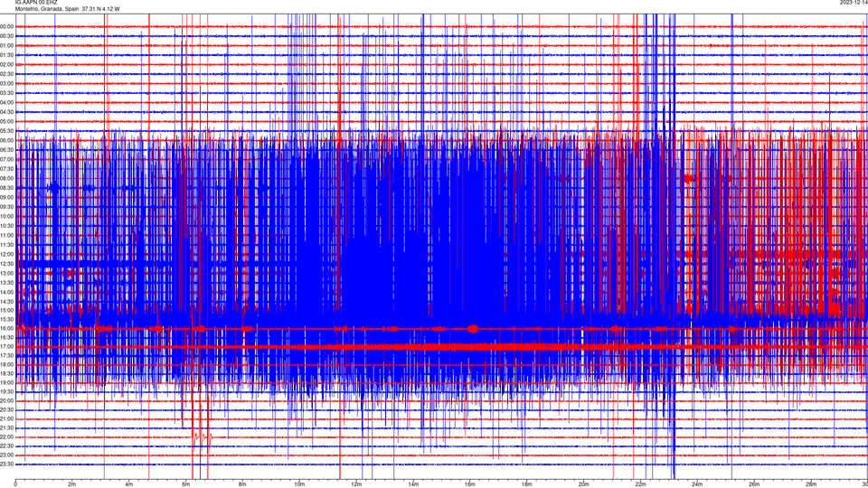Click the 26m axis tick label
Screen dimensions: 868x488
[x=754, y=484]
